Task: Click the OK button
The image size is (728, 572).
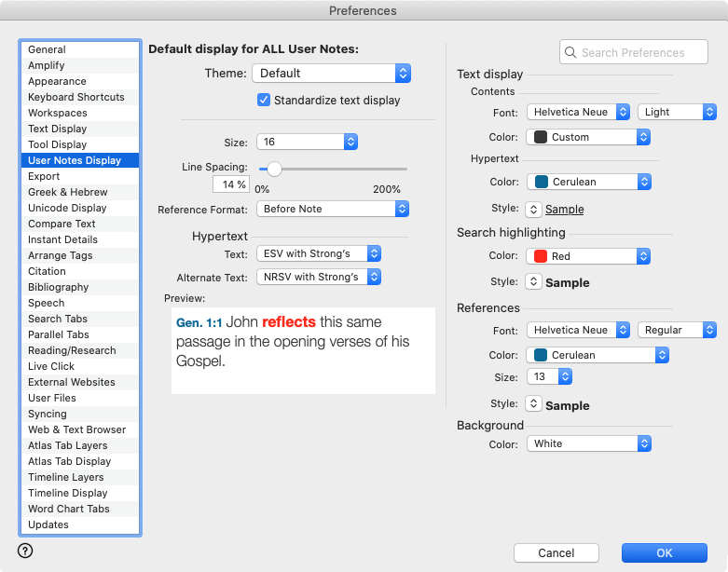Action: [664, 552]
